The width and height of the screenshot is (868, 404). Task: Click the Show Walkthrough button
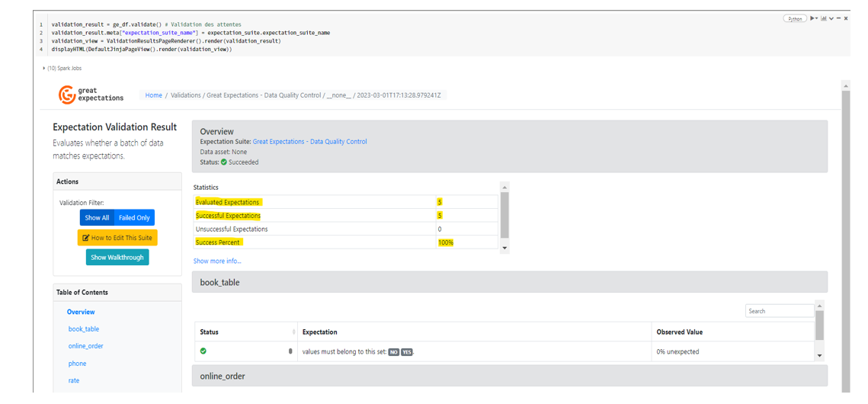(117, 258)
